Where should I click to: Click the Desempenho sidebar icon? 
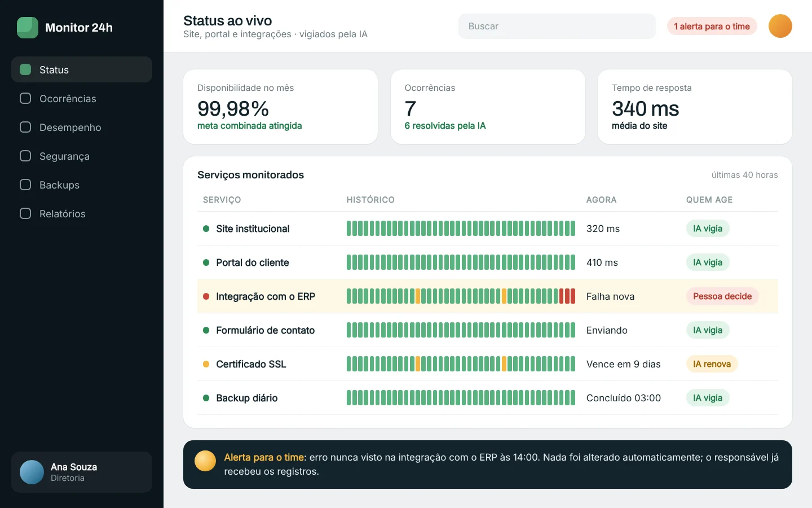[x=25, y=127]
